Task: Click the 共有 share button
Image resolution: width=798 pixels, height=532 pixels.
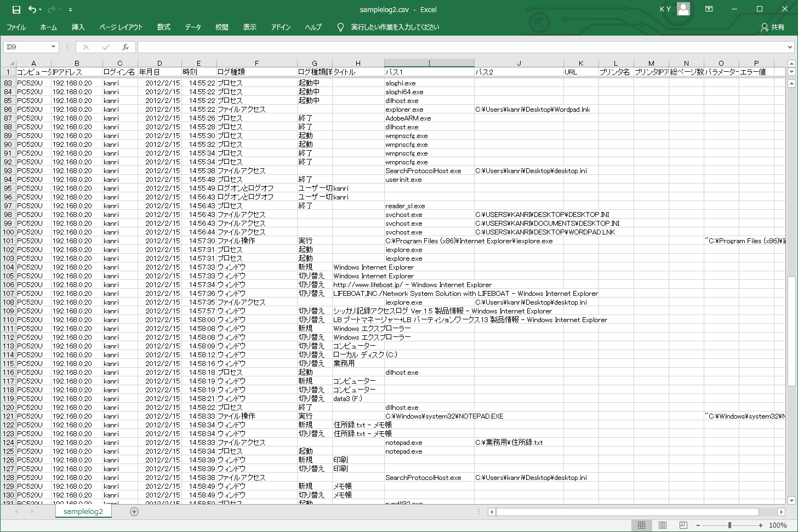Action: [x=772, y=27]
